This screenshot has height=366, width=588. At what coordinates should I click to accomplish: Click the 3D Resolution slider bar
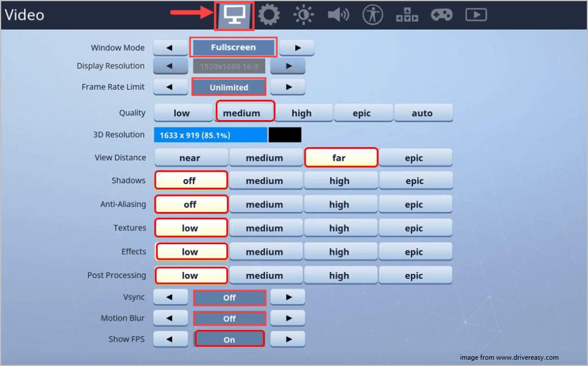click(227, 135)
